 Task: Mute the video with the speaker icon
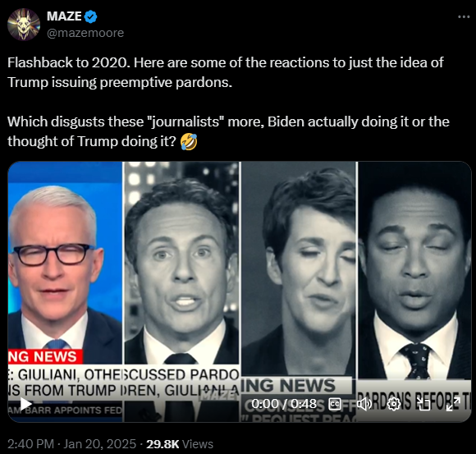364,404
